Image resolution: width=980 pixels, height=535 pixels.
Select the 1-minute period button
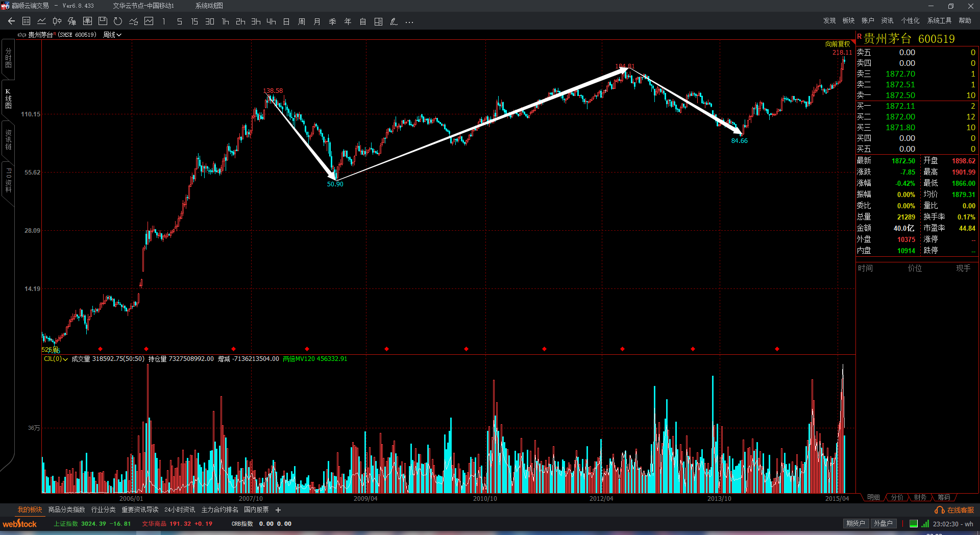coord(164,21)
